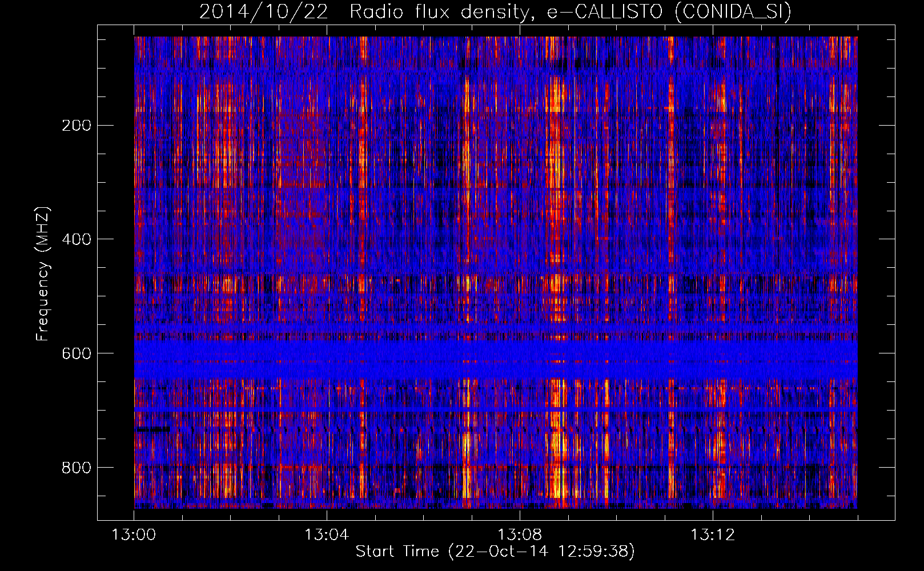
Task: Click the '13:04' time tick label
Action: pos(327,535)
